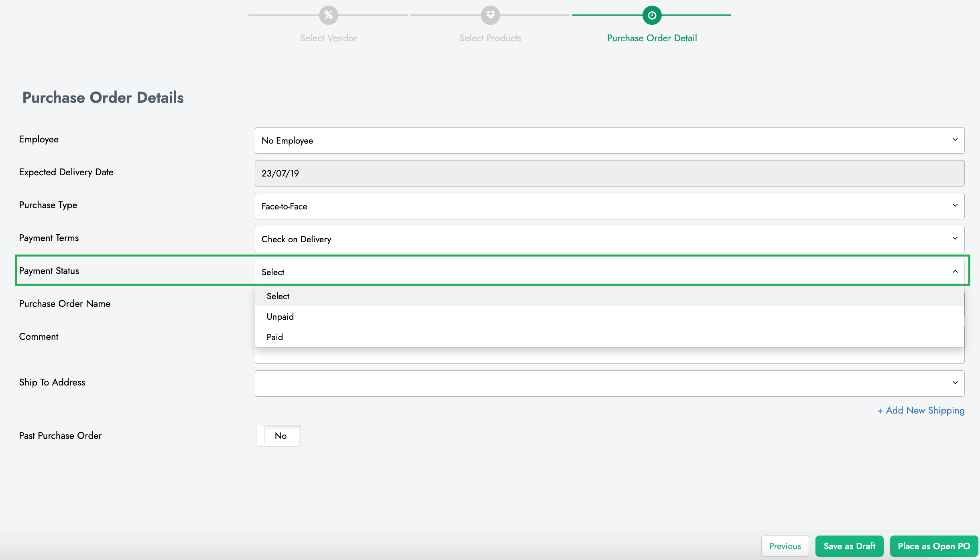Toggle Past Purchase Order to Yes

click(279, 436)
